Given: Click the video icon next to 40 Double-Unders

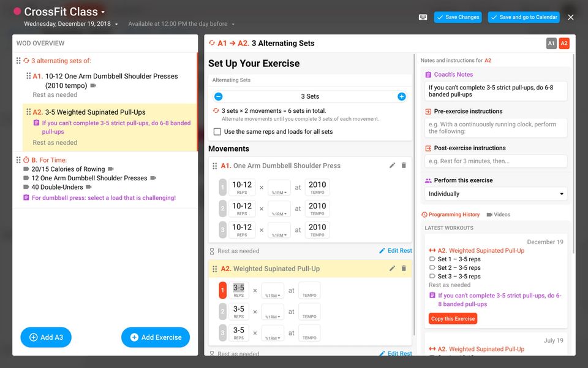Looking at the screenshot, I should 88,187.
